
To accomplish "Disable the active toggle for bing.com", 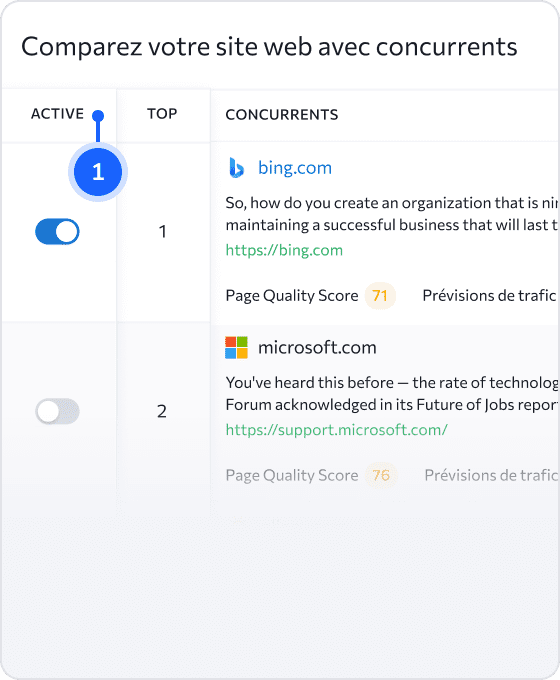I will coord(57,232).
